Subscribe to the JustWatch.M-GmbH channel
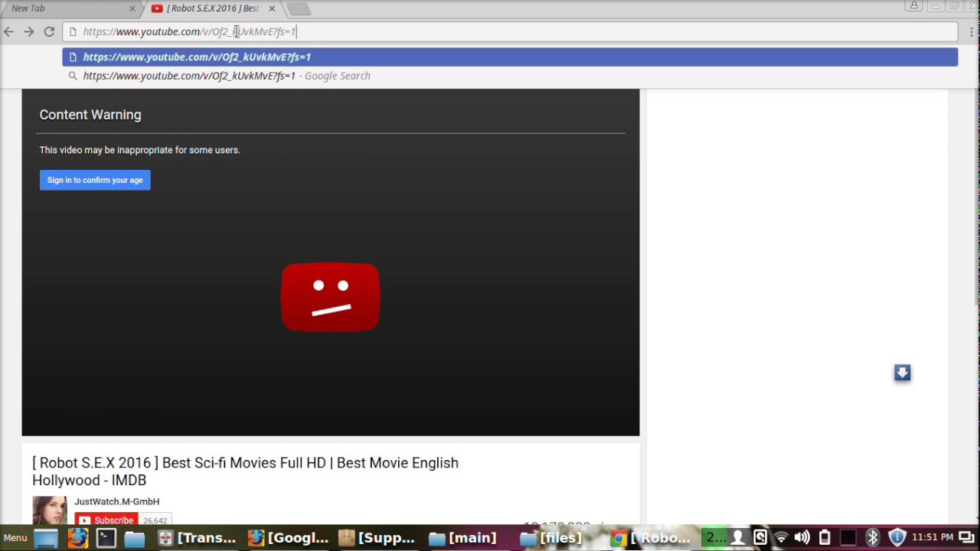980x551 pixels. pos(106,520)
